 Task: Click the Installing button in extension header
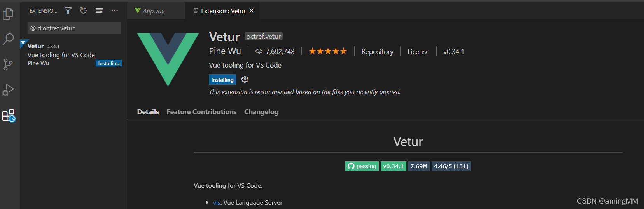pyautogui.click(x=222, y=80)
